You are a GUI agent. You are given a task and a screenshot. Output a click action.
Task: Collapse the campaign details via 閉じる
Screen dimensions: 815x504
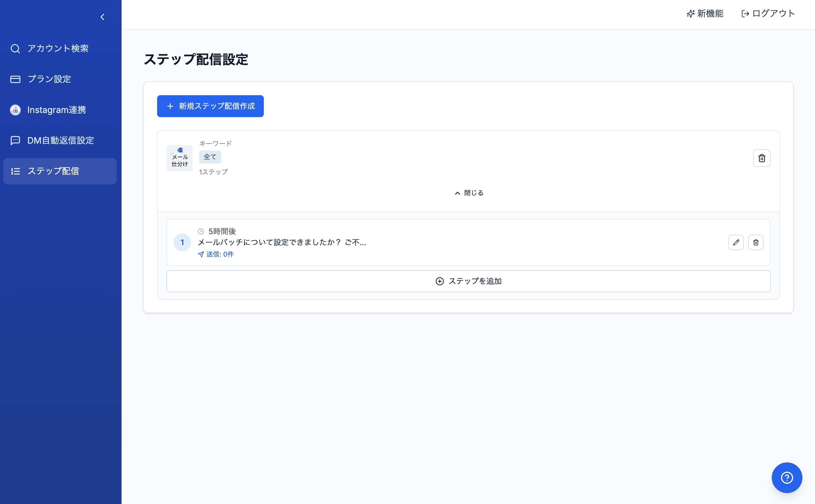(469, 193)
